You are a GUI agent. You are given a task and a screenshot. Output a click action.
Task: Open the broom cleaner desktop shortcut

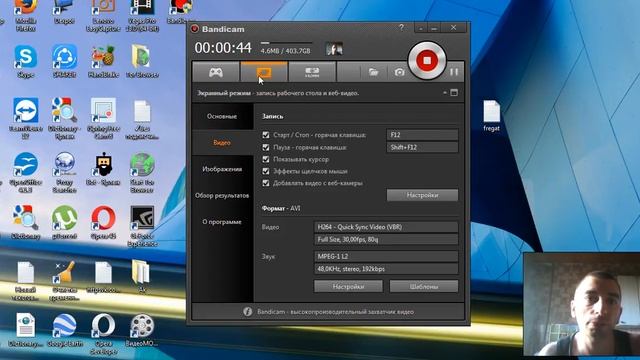click(x=64, y=280)
